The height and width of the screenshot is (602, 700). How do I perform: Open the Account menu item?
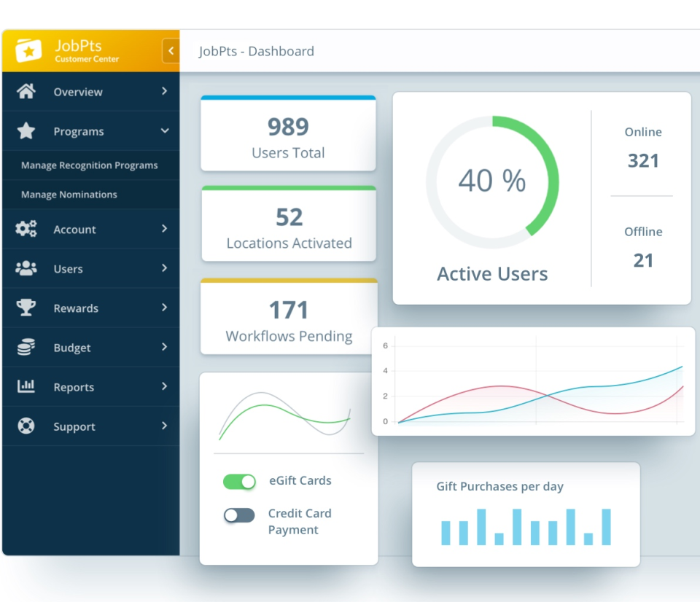coord(91,229)
